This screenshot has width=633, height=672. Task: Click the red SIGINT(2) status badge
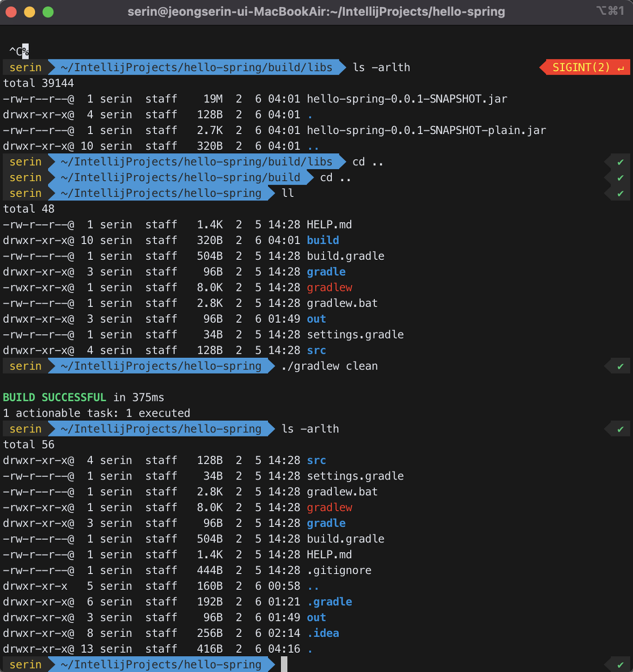[x=585, y=67]
